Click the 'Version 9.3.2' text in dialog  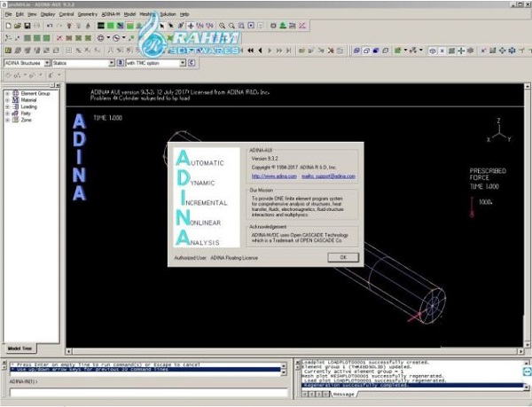pos(264,159)
